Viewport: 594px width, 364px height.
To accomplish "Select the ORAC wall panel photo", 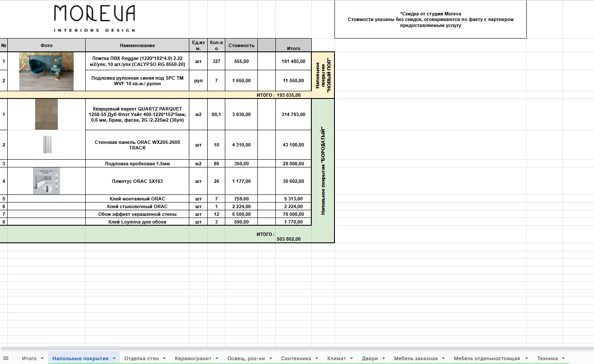I will (x=46, y=145).
